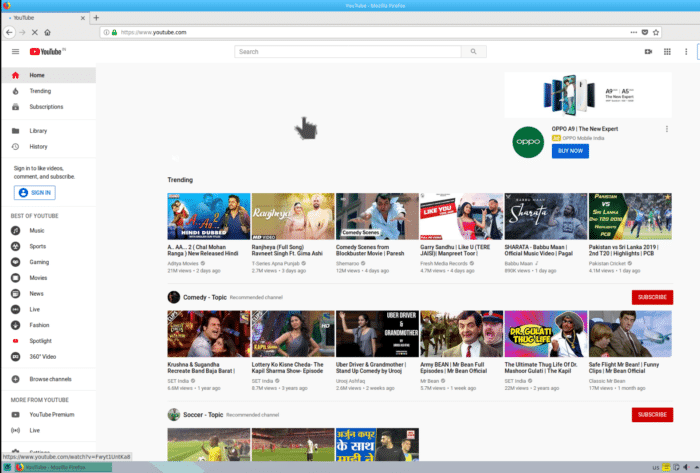
Task: Click the OPPO A9 phone banner image
Action: pos(588,95)
